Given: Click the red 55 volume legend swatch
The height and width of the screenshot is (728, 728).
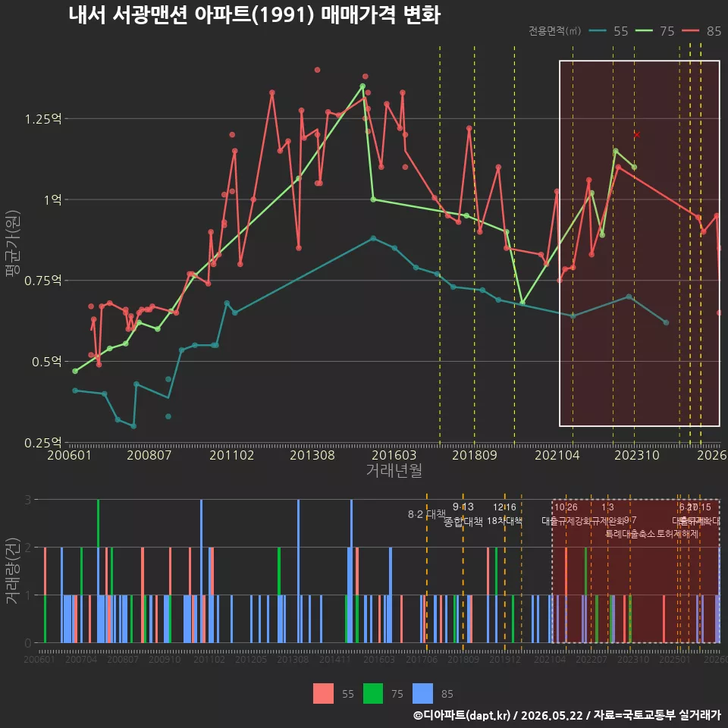Looking at the screenshot, I should coord(323,694).
